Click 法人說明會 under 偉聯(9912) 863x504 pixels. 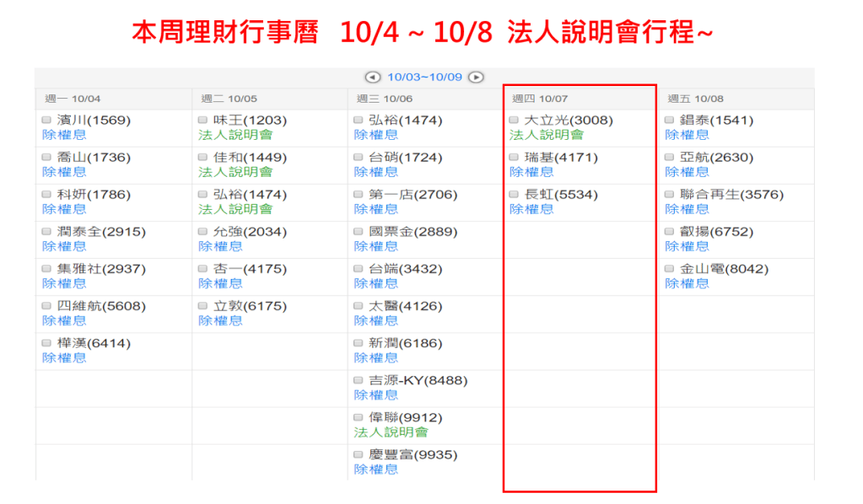pos(391,432)
